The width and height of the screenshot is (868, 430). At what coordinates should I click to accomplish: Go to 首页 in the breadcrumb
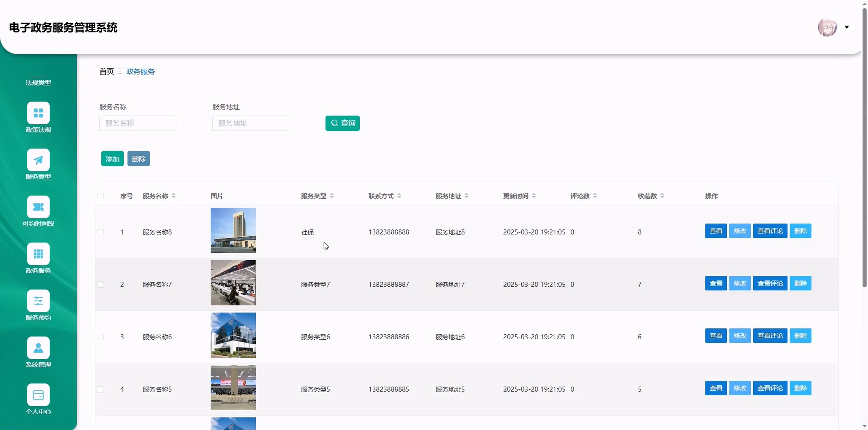(x=107, y=71)
